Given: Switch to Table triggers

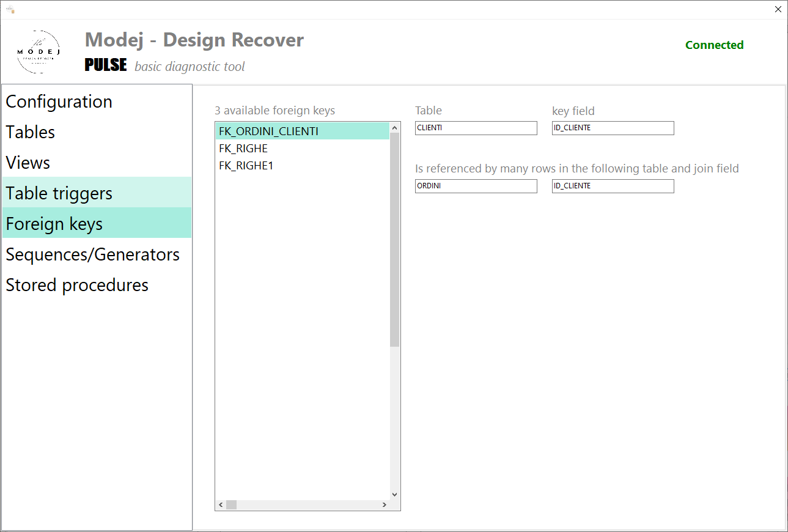Looking at the screenshot, I should 97,193.
